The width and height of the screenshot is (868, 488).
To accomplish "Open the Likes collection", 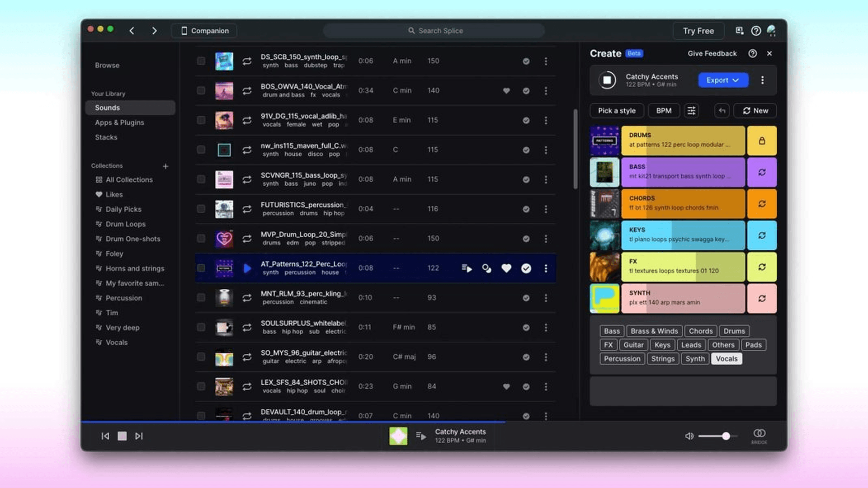I will (x=114, y=194).
